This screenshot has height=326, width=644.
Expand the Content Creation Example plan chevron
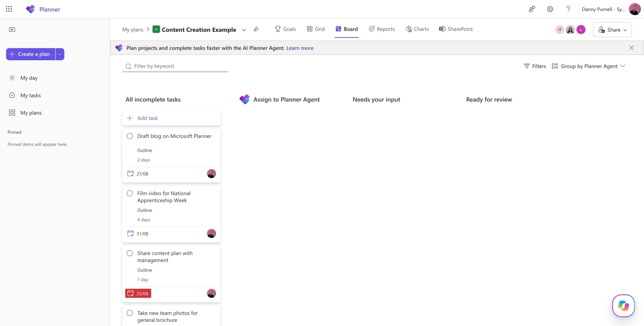tap(244, 30)
